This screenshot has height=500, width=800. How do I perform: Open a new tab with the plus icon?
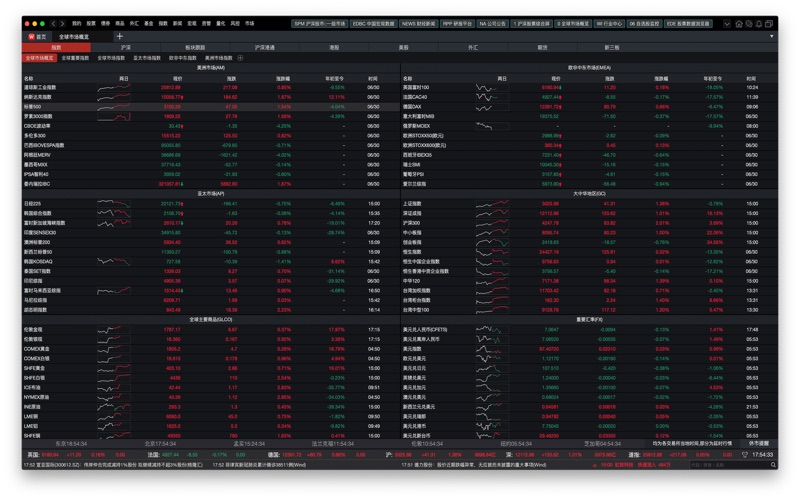point(119,36)
